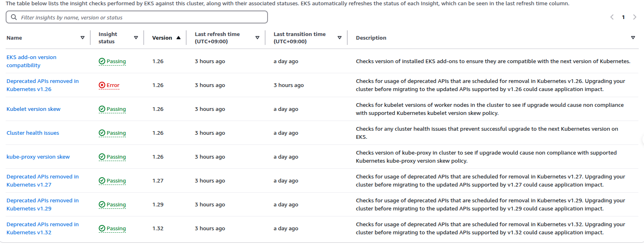Go to the next page with right chevron
Image resolution: width=644 pixels, height=244 pixels.
[635, 17]
